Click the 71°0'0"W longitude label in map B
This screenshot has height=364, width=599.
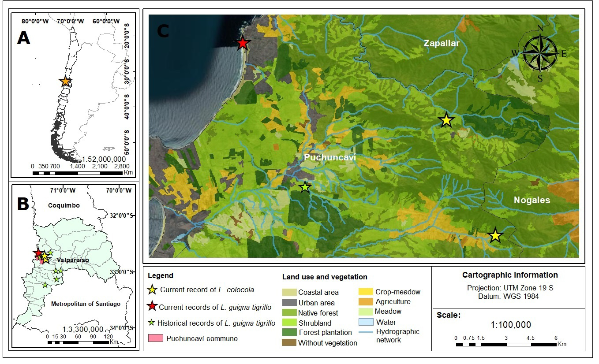coord(63,190)
